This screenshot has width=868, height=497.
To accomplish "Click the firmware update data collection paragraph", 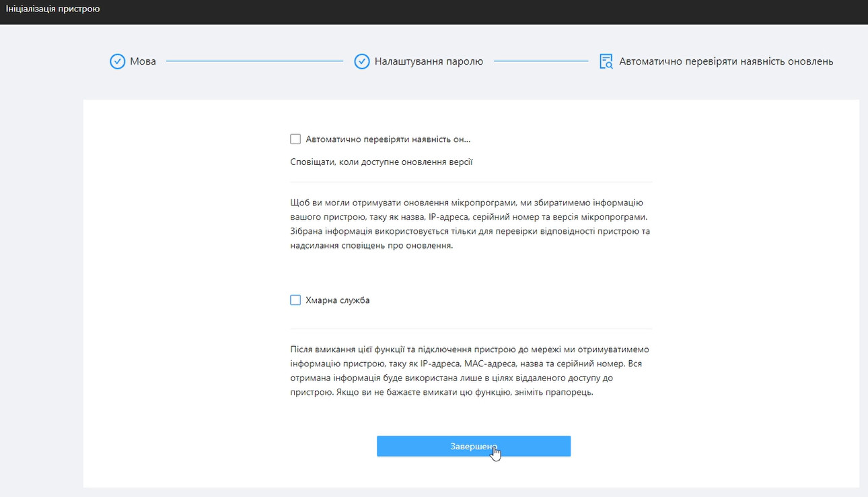I will [471, 224].
